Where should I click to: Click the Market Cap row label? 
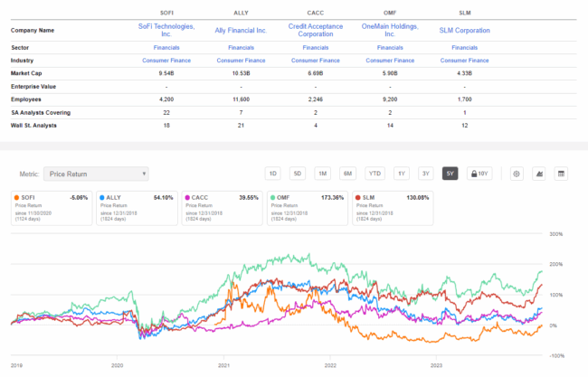pos(26,73)
